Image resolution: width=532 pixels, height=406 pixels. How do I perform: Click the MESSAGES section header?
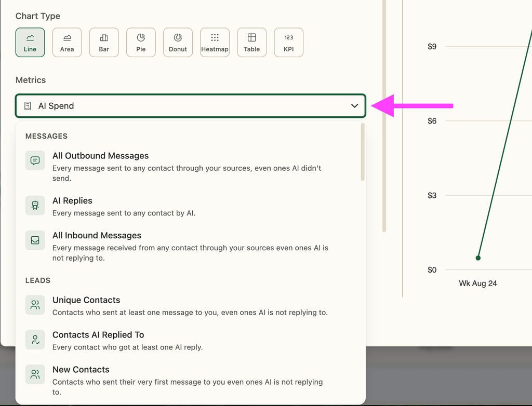coord(46,136)
